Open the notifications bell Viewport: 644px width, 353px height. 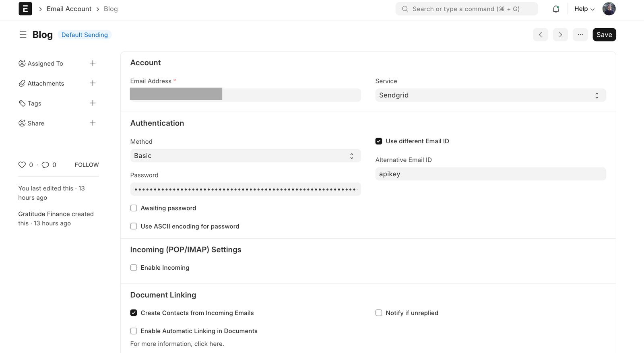pos(556,9)
